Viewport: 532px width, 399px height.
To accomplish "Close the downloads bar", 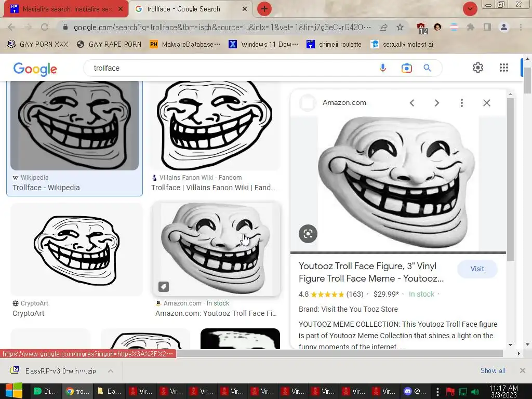I will (x=523, y=370).
